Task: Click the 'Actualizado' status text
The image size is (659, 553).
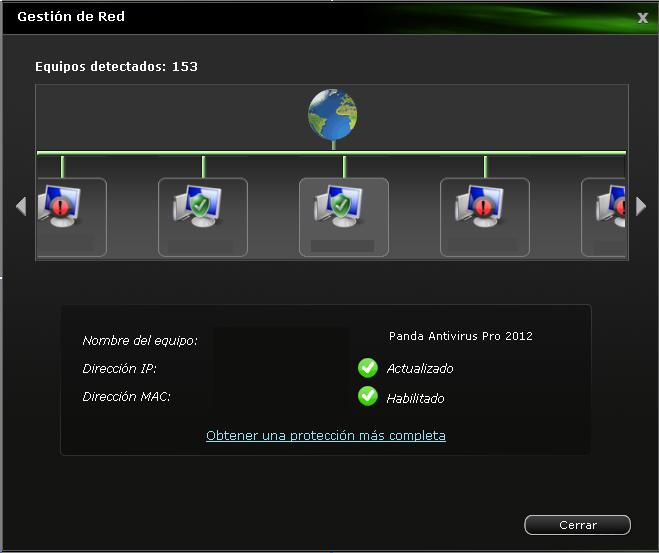Action: (420, 369)
